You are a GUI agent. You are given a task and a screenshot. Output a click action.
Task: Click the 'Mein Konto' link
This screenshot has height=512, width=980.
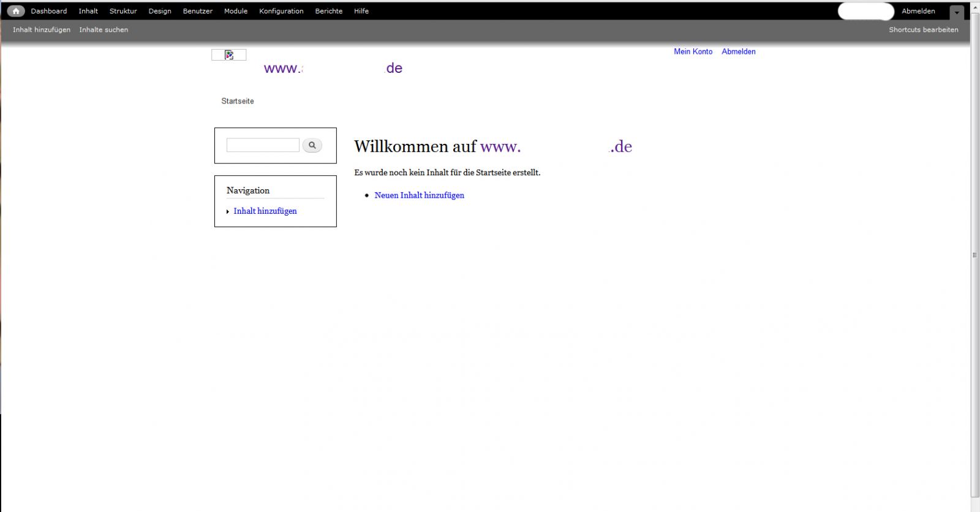[693, 51]
